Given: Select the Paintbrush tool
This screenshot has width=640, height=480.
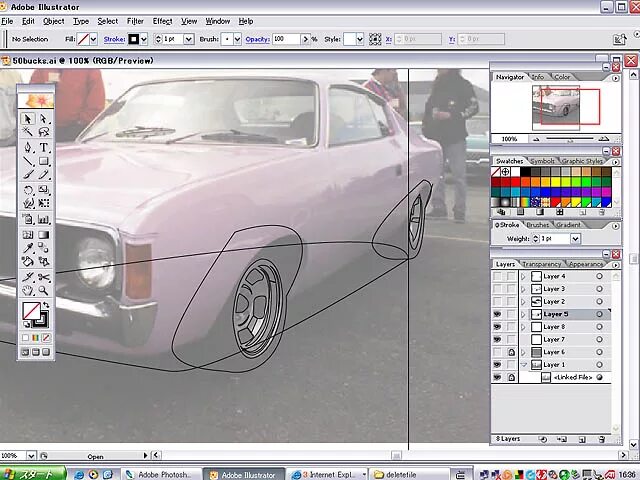Looking at the screenshot, I should tap(28, 175).
